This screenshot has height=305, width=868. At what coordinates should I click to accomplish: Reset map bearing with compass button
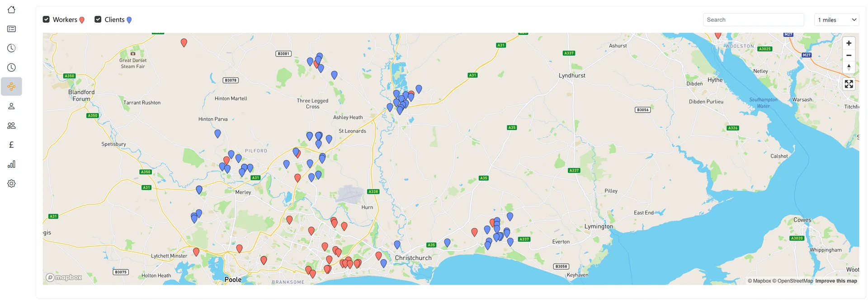[x=849, y=67]
